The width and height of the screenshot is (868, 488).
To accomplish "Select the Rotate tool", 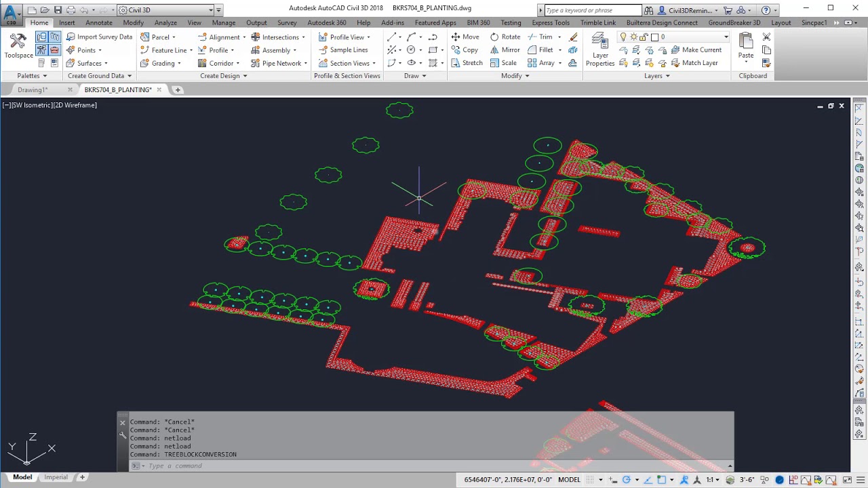I will [505, 37].
